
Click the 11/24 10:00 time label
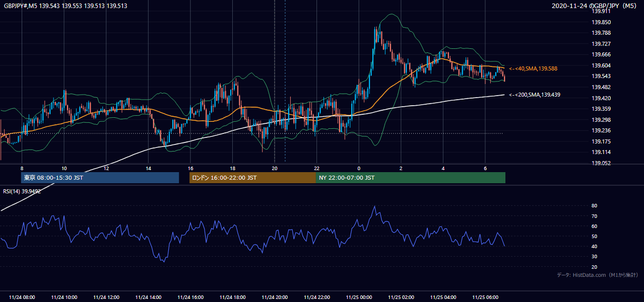pyautogui.click(x=64, y=297)
